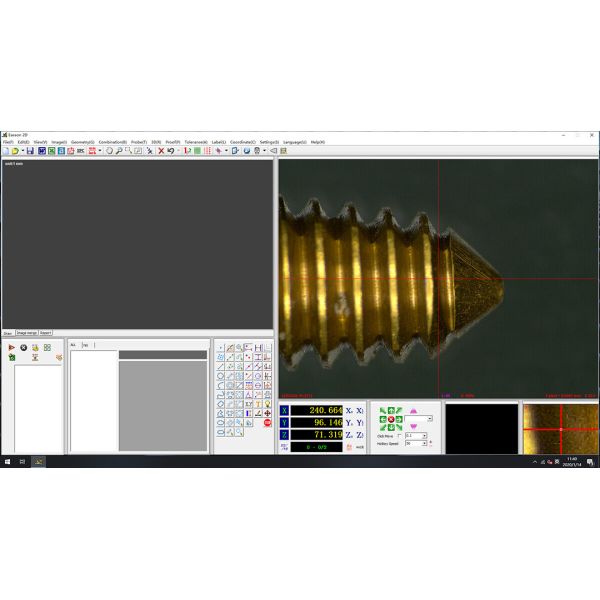Click the pink up arrow Z jog
Screen dimensions: 600x600
(x=414, y=411)
